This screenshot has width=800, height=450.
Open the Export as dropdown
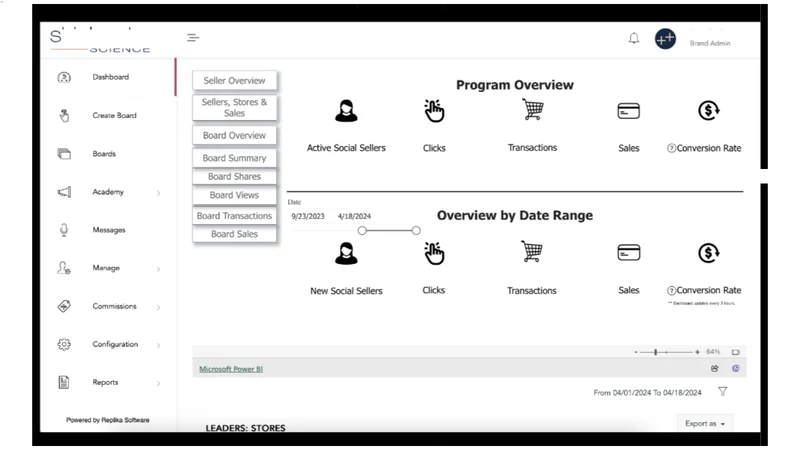705,423
